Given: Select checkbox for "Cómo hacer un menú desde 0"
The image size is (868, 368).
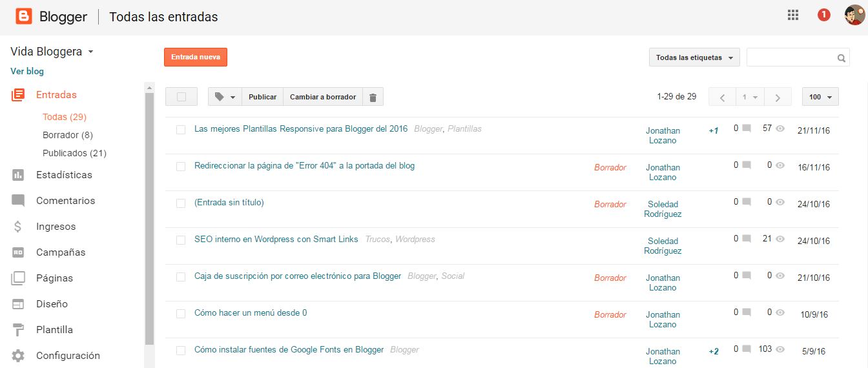Looking at the screenshot, I should tap(181, 314).
